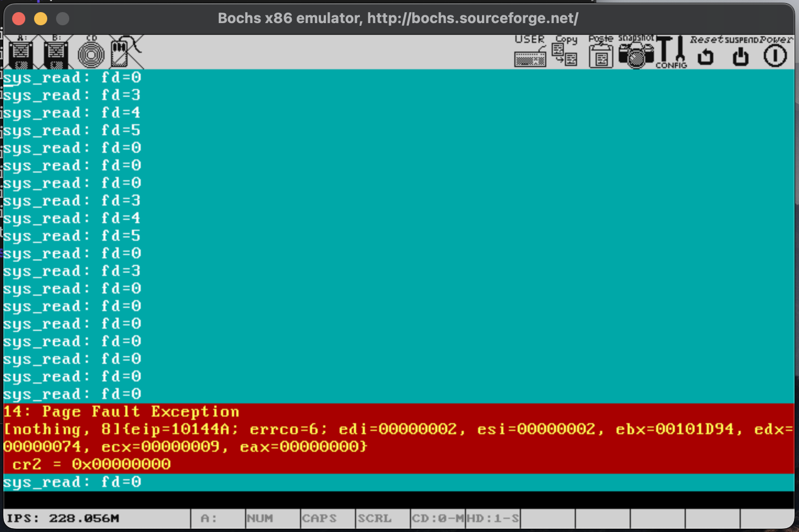Viewport: 799px width, 532px height.
Task: Click the HD:1-S status indicator
Action: tap(492, 518)
